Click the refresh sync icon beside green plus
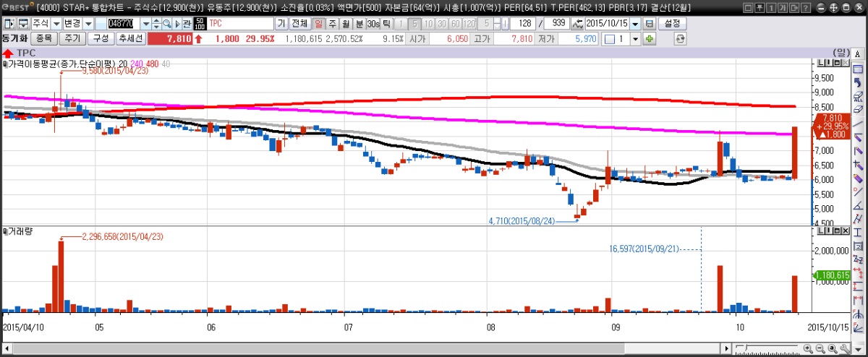Screen dimensions: 868x357 (680, 39)
